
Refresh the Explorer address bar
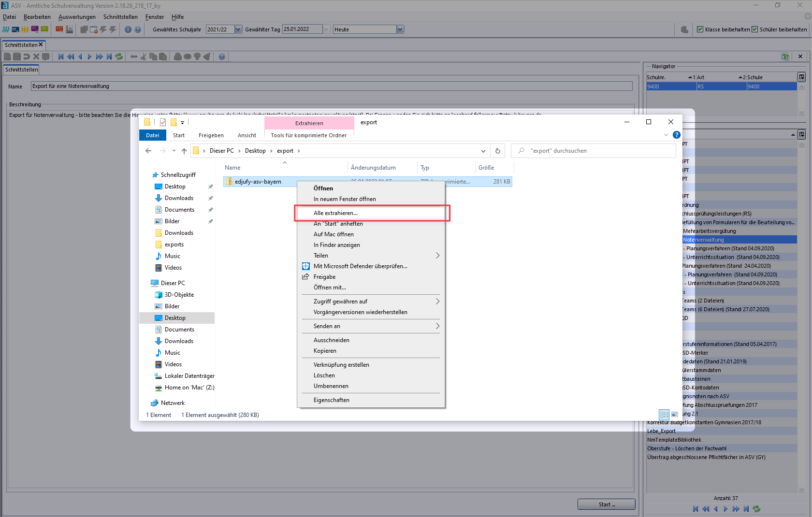click(x=497, y=151)
